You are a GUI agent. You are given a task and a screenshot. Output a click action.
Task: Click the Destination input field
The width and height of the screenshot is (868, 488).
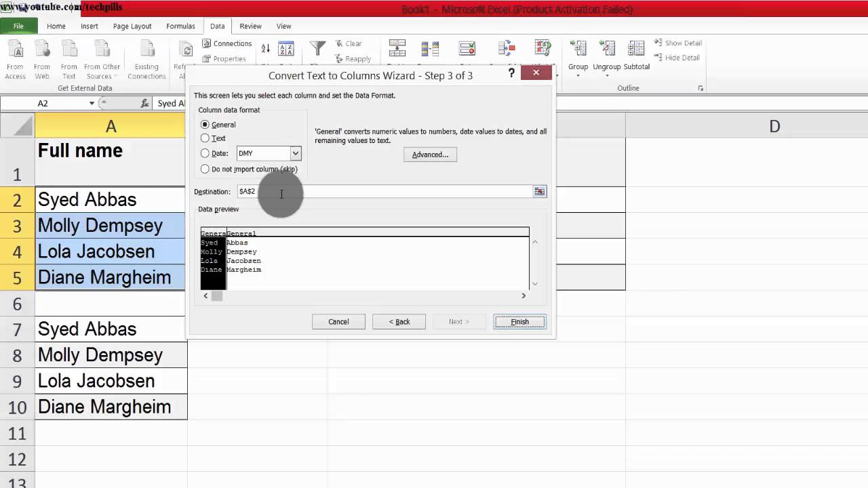(384, 192)
